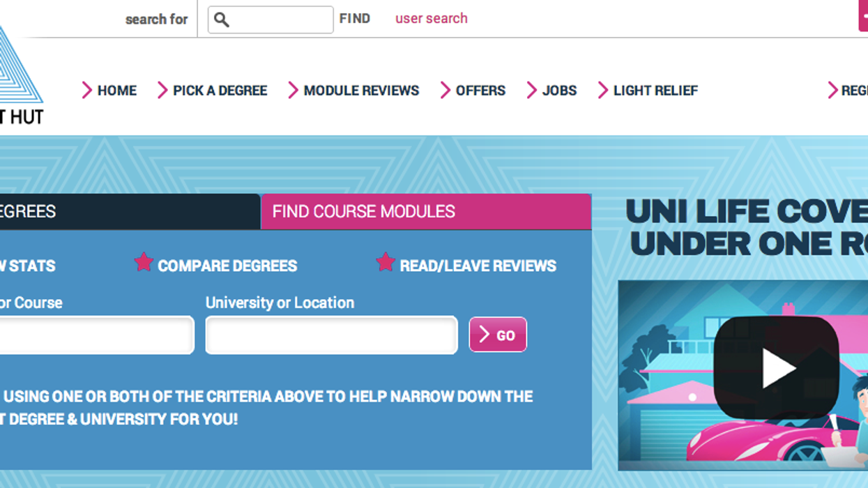The width and height of the screenshot is (868, 488).
Task: Click the pink chevron before Home
Action: point(87,91)
